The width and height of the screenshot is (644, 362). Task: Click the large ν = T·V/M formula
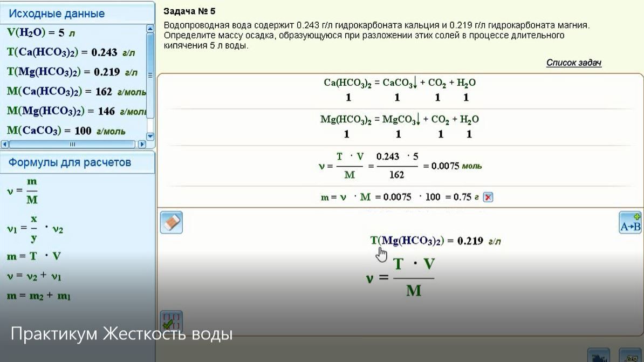pos(400,277)
